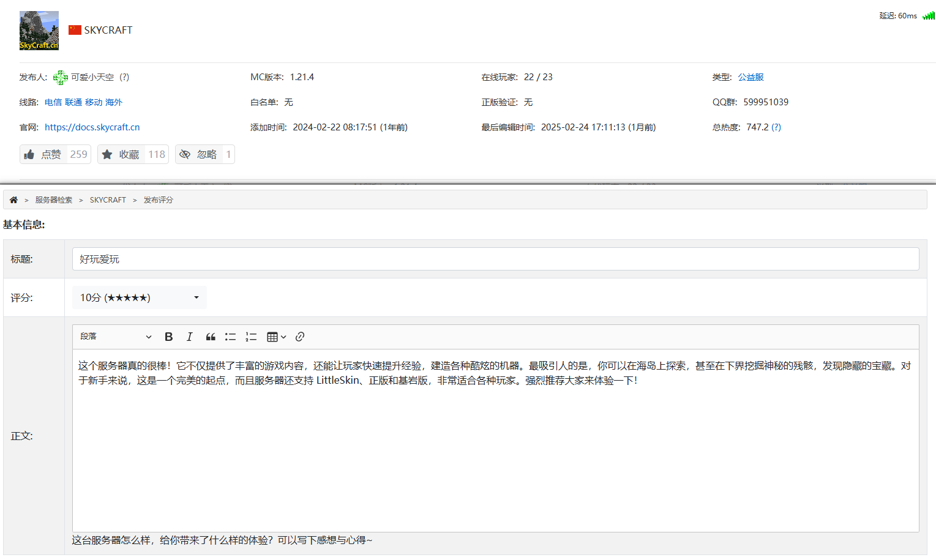Insert a numbered list
Screen dimensions: 936x560
[x=251, y=337]
